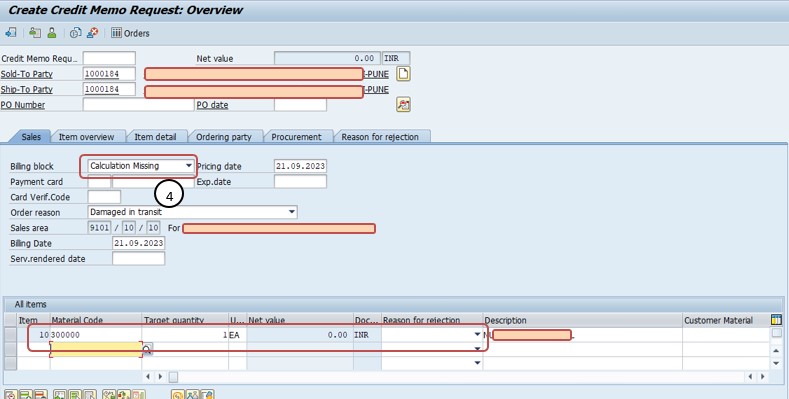Go to the Ordering party tab
Screen dimensions: 789x399
click(x=223, y=136)
